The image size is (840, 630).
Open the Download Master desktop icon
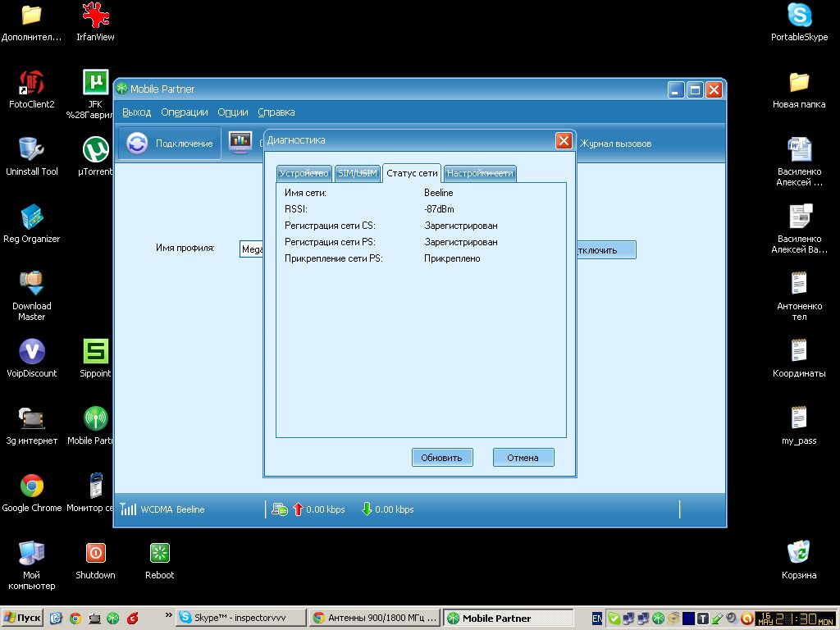(x=32, y=296)
